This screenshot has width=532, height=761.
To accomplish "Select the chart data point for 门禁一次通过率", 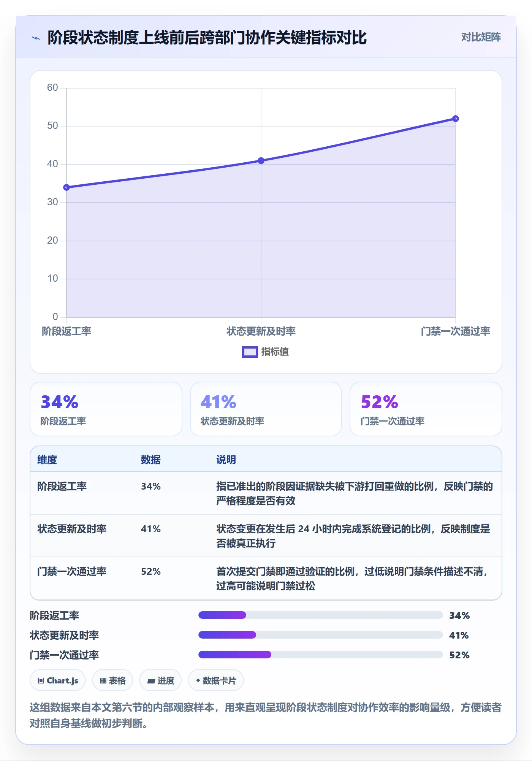I will 455,119.
